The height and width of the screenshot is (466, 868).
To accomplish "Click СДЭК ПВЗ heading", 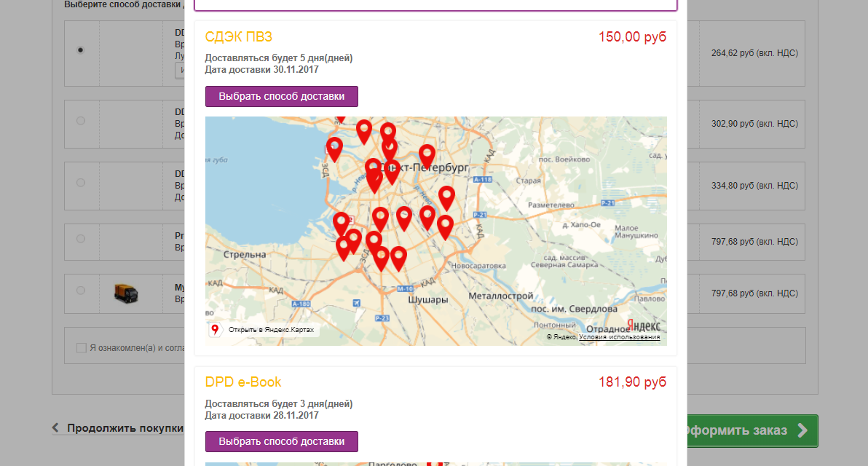I will point(239,36).
